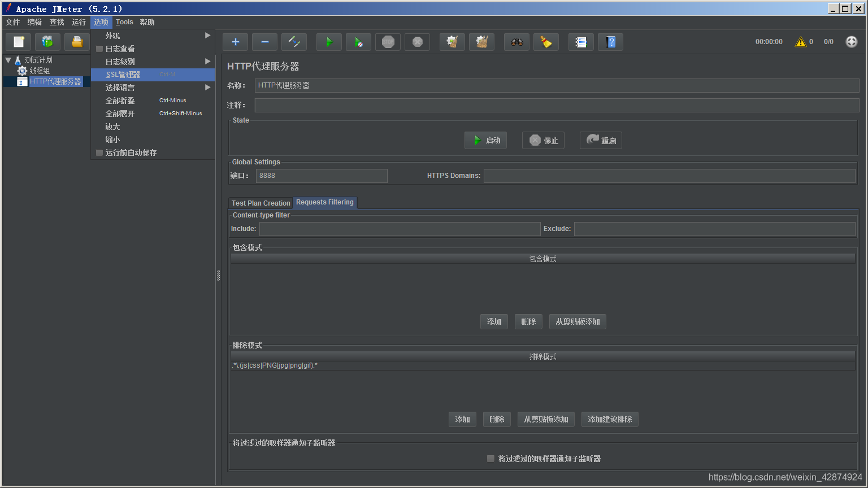Click 从剪贴板添加 under 包含模式
Viewport: 868px width, 488px height.
tap(578, 321)
